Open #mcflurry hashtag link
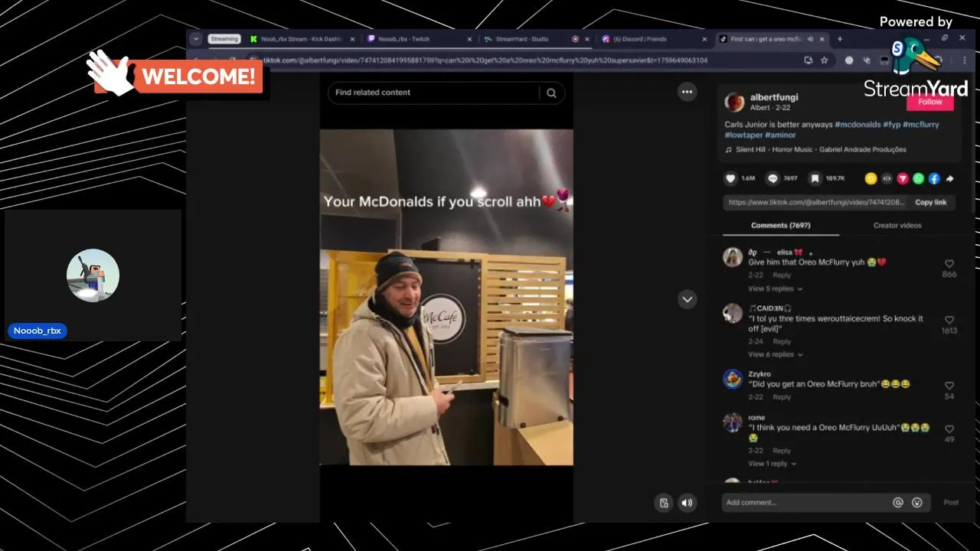This screenshot has height=551, width=980. (921, 124)
